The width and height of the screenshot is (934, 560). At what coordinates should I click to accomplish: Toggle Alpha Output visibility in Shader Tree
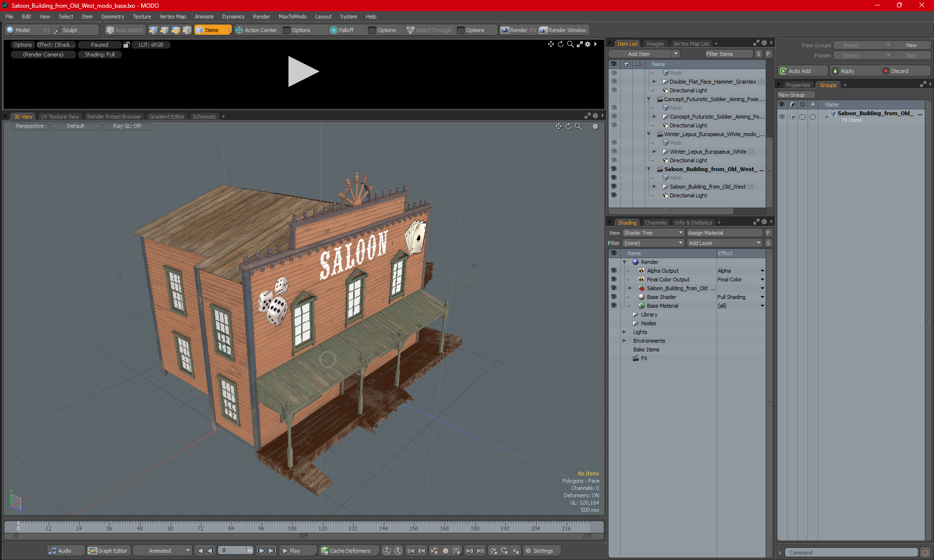tap(613, 271)
